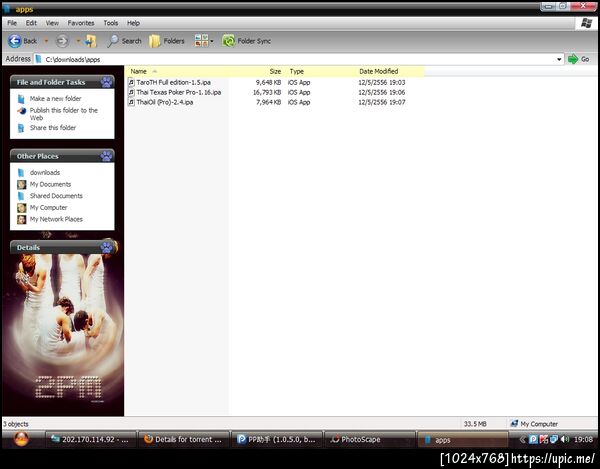Image resolution: width=600 pixels, height=469 pixels.
Task: Toggle the Folders pane
Action: coord(166,41)
